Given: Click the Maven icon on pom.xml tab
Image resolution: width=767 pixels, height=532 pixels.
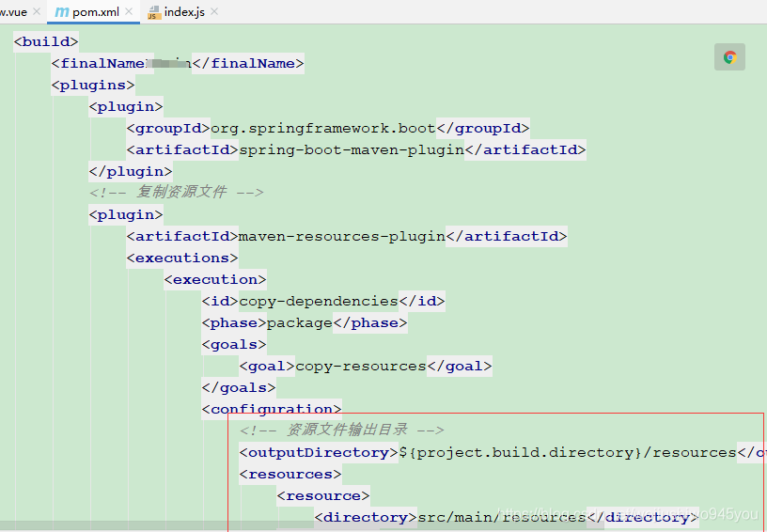Looking at the screenshot, I should [x=62, y=12].
